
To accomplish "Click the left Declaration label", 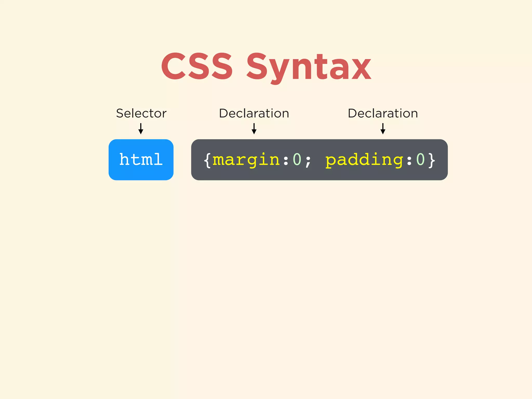I will (x=254, y=113).
